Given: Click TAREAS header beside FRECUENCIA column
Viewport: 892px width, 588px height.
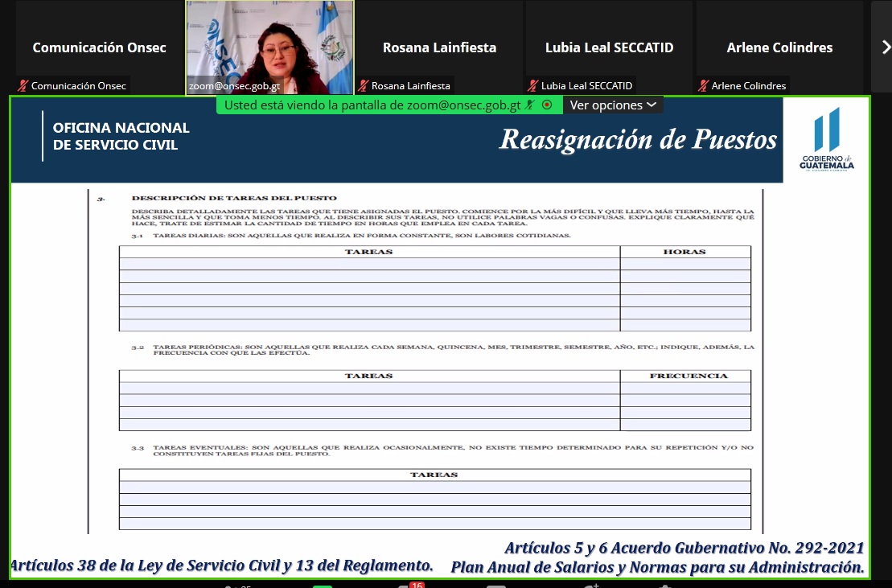Looking at the screenshot, I should click(368, 376).
